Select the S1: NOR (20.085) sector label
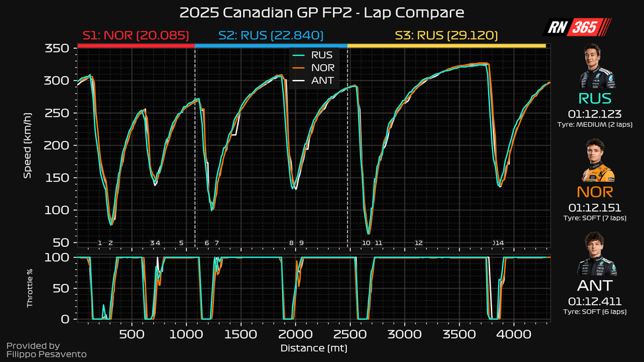 coord(135,35)
